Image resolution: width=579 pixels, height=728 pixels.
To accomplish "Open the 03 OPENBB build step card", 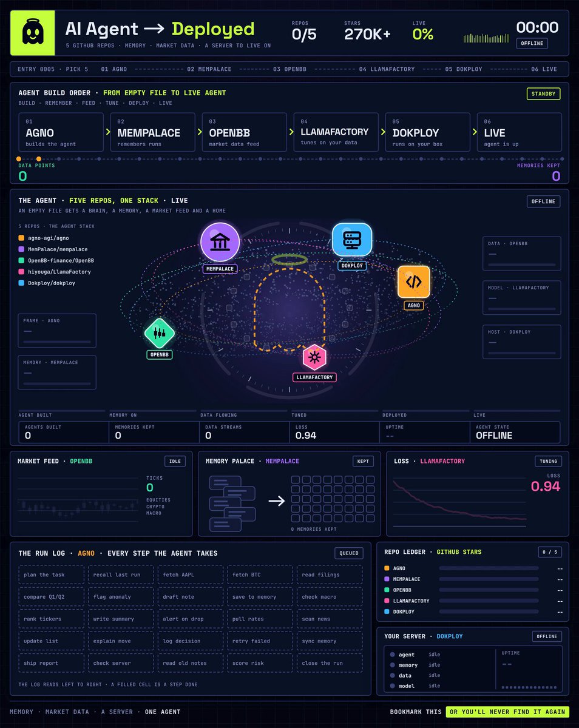I will tap(244, 132).
